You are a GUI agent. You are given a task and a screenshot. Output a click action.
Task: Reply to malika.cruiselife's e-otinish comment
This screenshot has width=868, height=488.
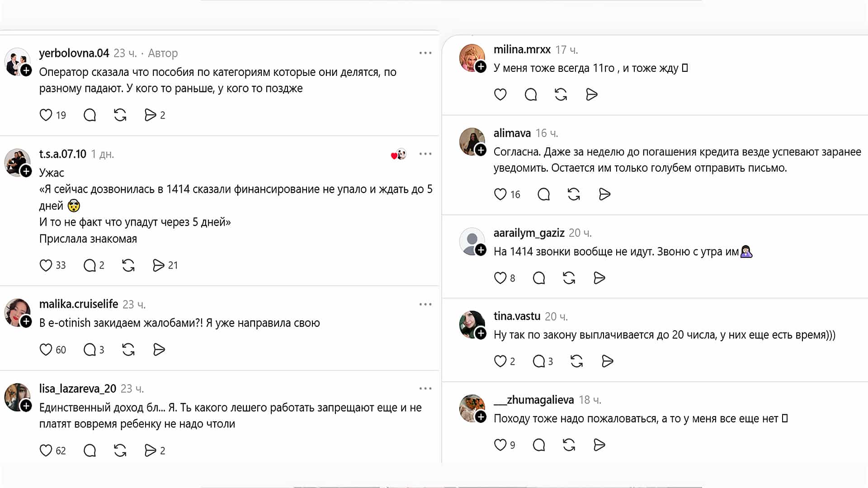tap(90, 350)
